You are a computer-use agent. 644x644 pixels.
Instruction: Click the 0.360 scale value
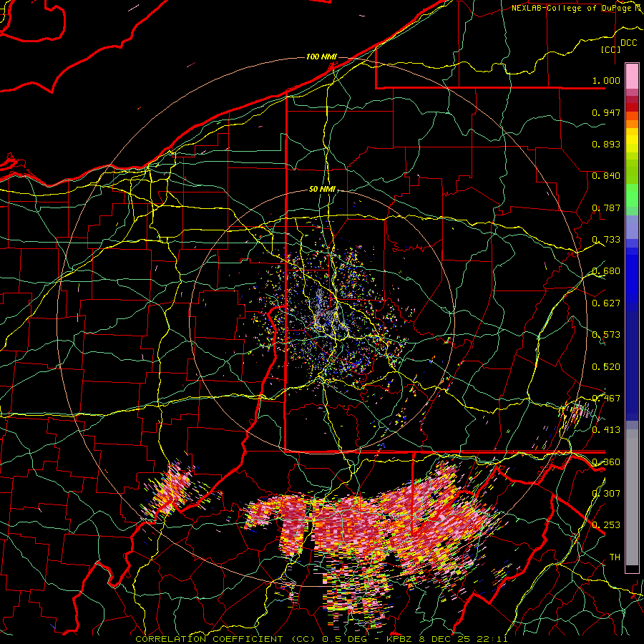606,462
